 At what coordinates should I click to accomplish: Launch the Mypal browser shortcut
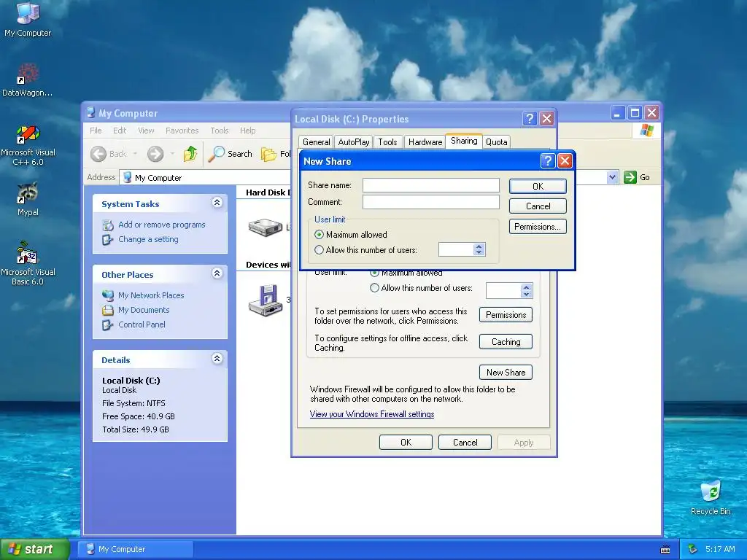[x=28, y=199]
